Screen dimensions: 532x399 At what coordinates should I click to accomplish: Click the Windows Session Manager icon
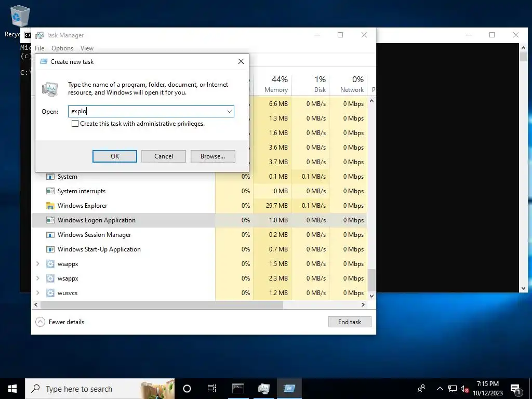50,235
